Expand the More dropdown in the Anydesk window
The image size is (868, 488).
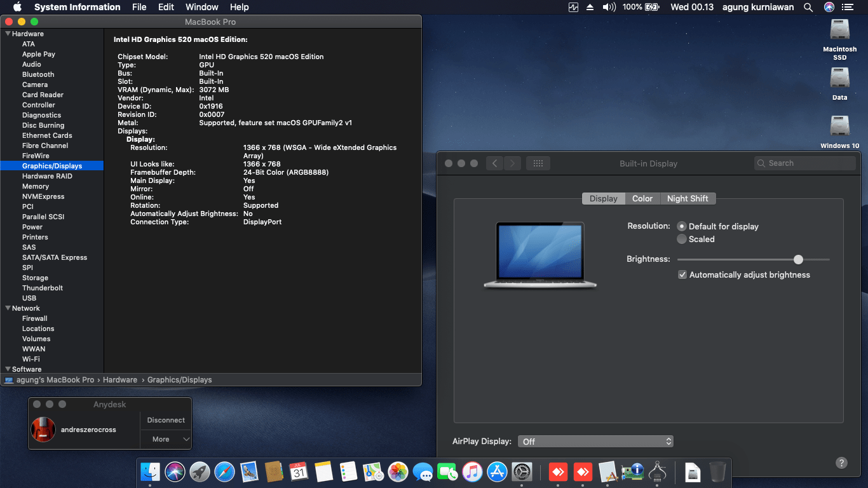pyautogui.click(x=165, y=439)
